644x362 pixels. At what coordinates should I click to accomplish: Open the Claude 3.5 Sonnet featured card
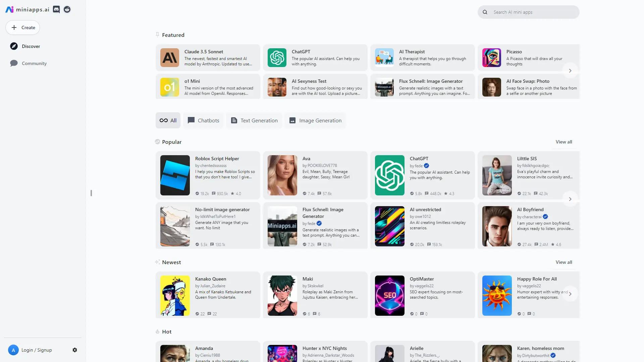pos(208,57)
